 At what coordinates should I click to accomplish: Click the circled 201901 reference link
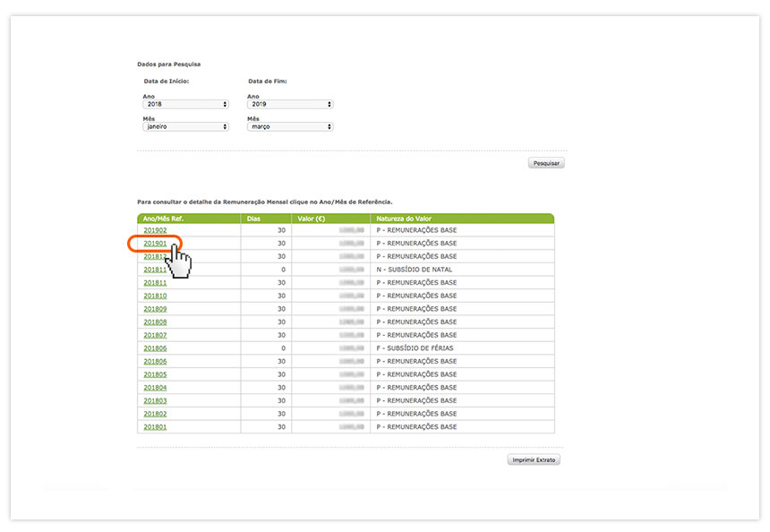(155, 244)
